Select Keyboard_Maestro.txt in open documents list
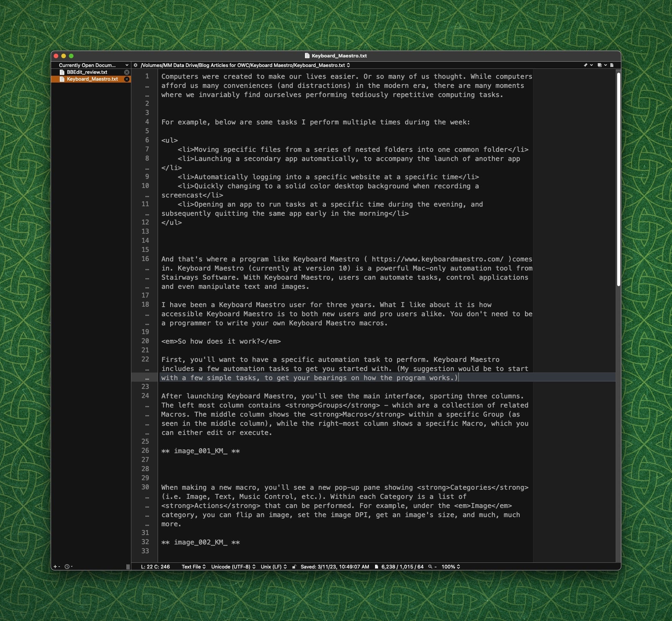The height and width of the screenshot is (621, 672). tap(92, 79)
